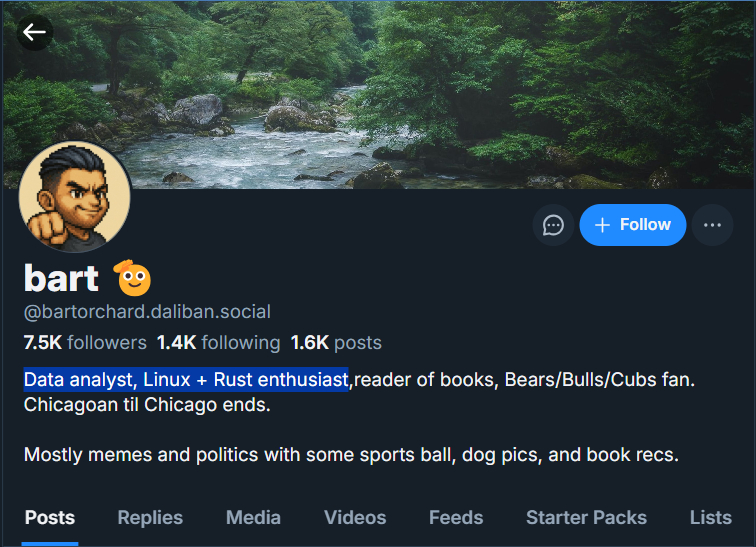
Task: Open the 1.4K following list
Action: coord(218,343)
